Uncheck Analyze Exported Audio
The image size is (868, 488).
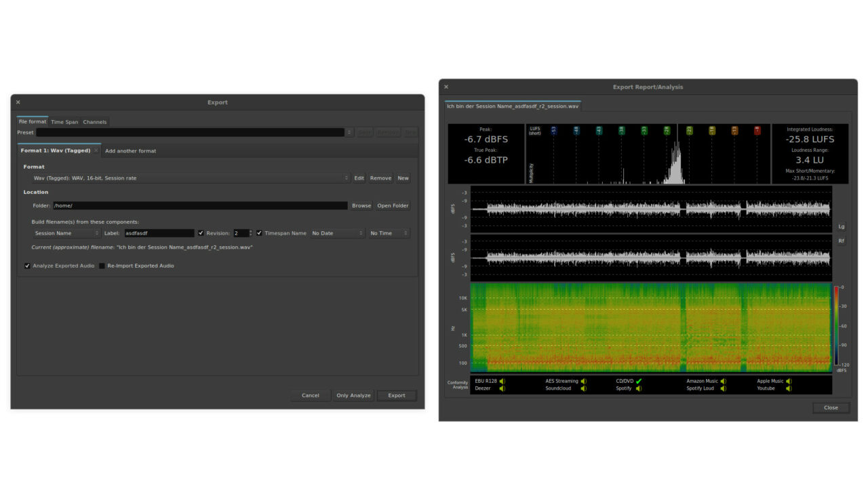pyautogui.click(x=27, y=266)
